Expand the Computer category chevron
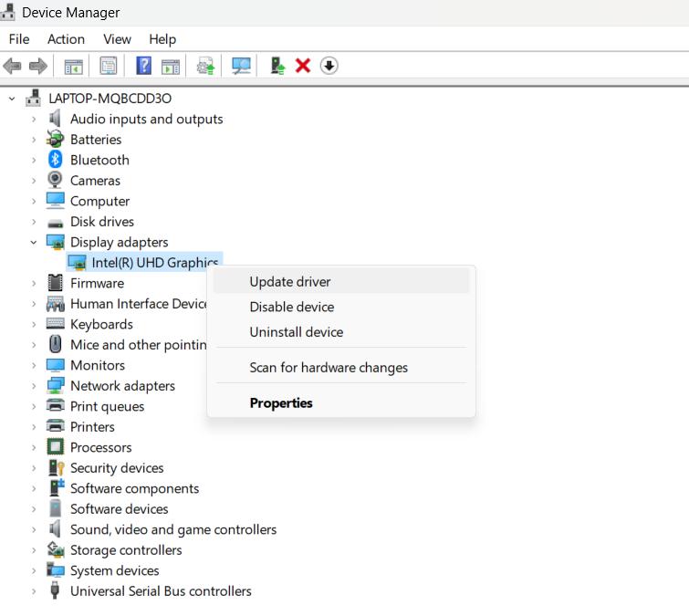Screen dimensions: 689x616 [34, 202]
